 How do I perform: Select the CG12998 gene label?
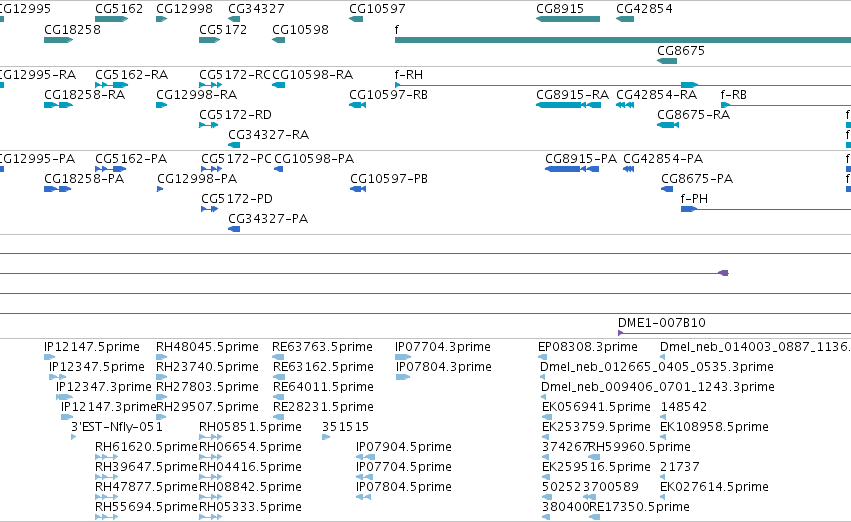184,9
